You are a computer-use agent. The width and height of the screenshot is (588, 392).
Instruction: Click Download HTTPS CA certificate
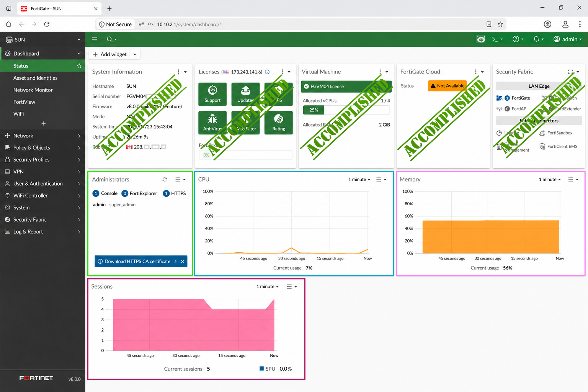137,261
